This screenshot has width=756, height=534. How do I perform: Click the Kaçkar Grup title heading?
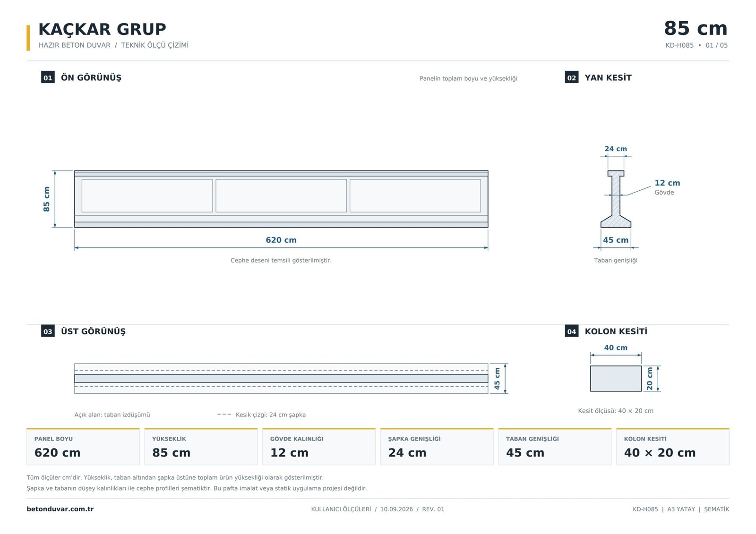pyautogui.click(x=102, y=29)
